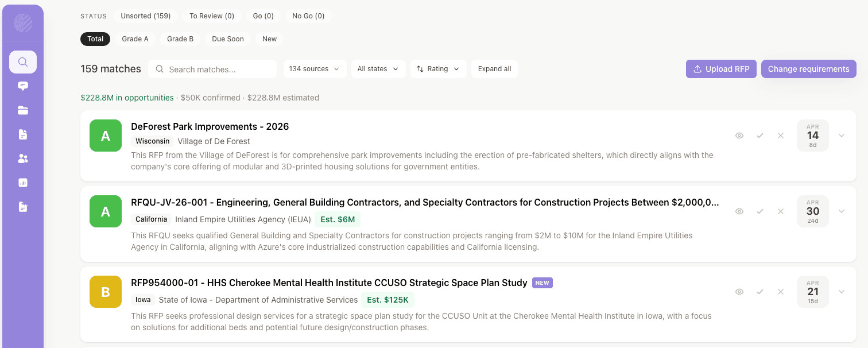The width and height of the screenshot is (868, 348).
Task: Expand the DeForest Park Improvements chevron
Action: [x=842, y=136]
